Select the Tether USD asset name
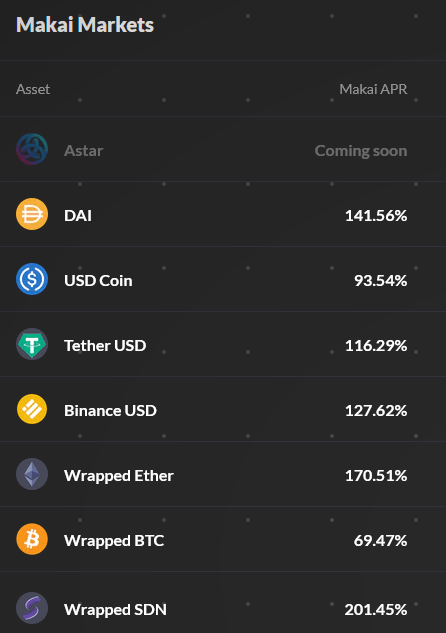 pos(105,346)
